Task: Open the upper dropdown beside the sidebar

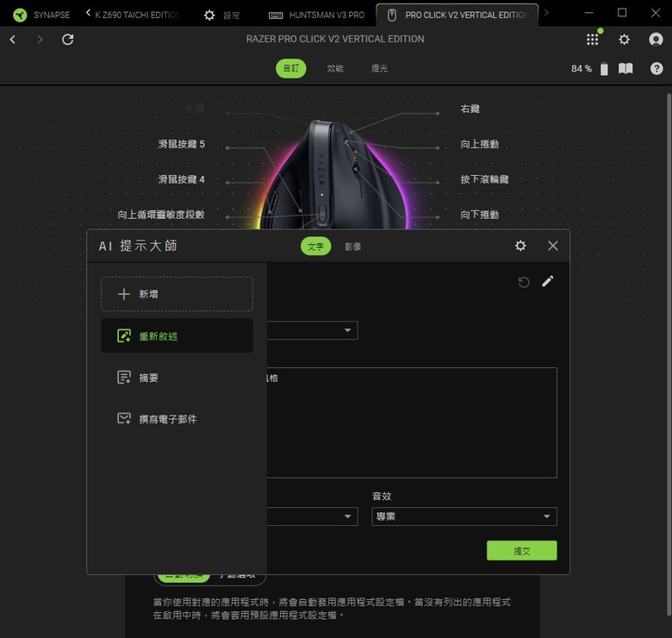Action: 313,330
